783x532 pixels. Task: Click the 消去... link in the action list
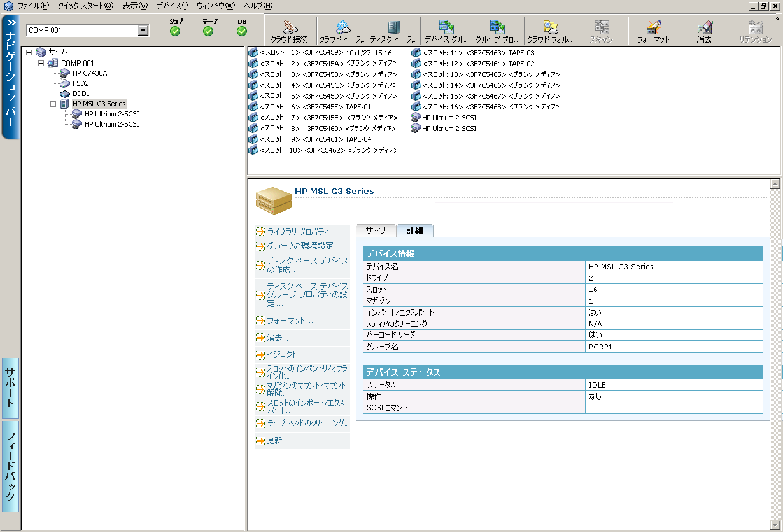[x=279, y=338]
